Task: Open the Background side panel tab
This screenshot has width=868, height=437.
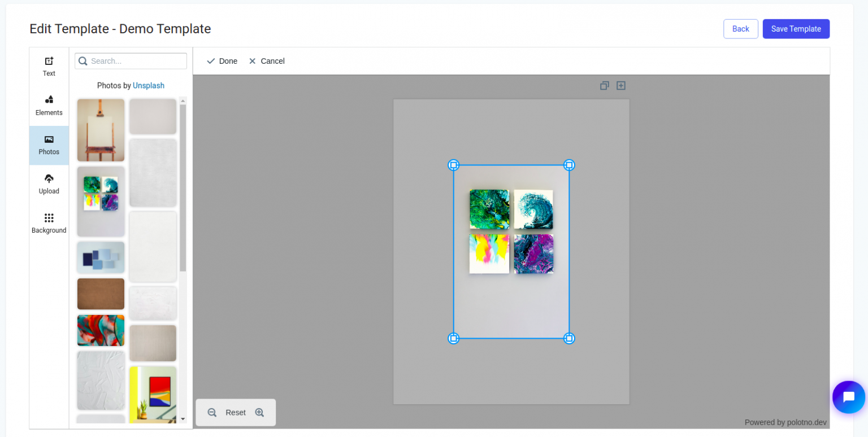Action: point(49,224)
